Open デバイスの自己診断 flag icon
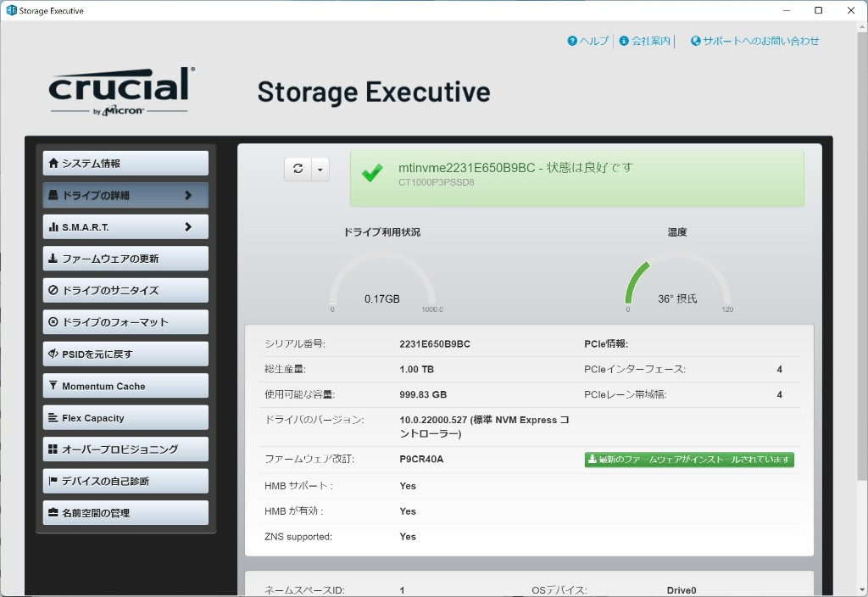Viewport: 868px width, 597px height. click(x=53, y=481)
